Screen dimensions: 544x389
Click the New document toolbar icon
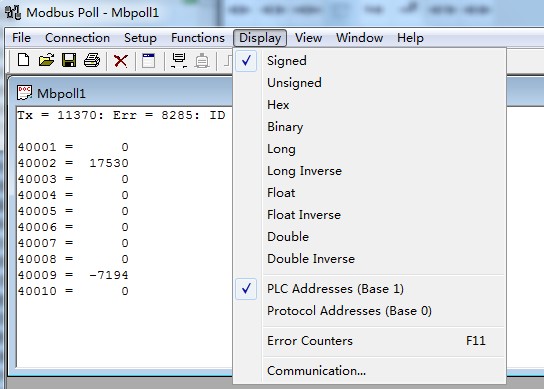pos(23,60)
